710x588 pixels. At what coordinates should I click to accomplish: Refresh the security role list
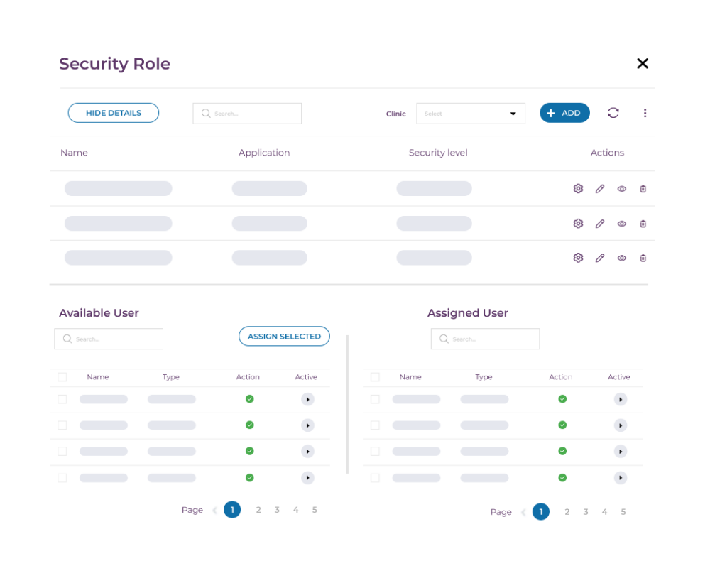coord(613,112)
